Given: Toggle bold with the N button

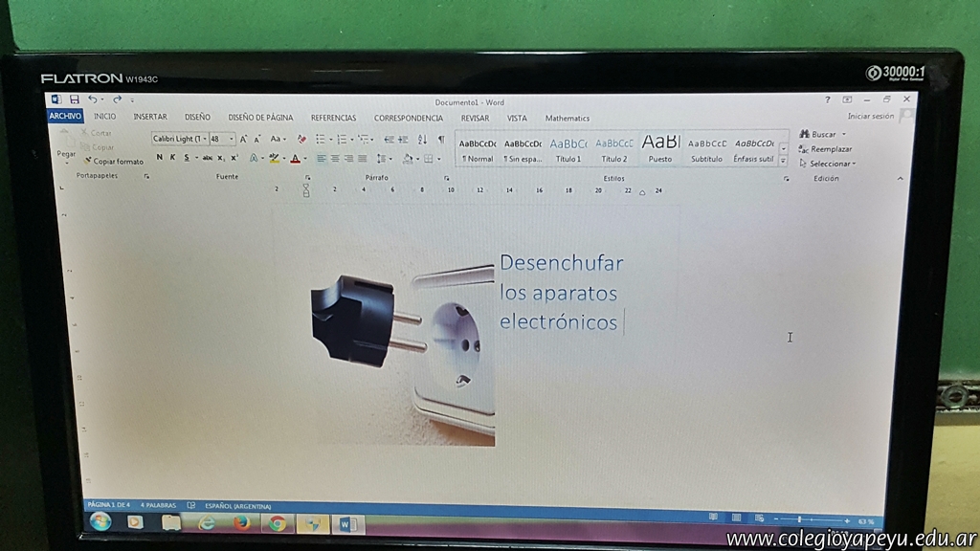Looking at the screenshot, I should tap(159, 158).
